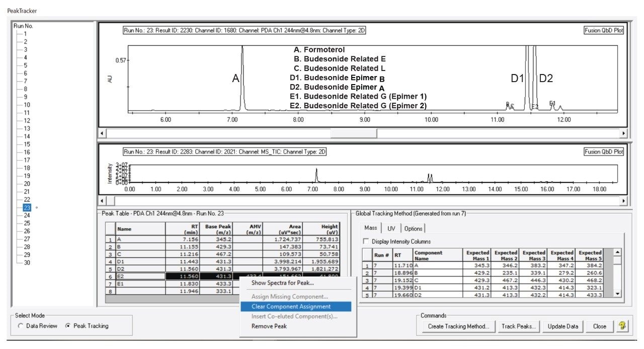Select run number 30 in run tree
Viewport: 644px width, 349px height.
click(27, 262)
